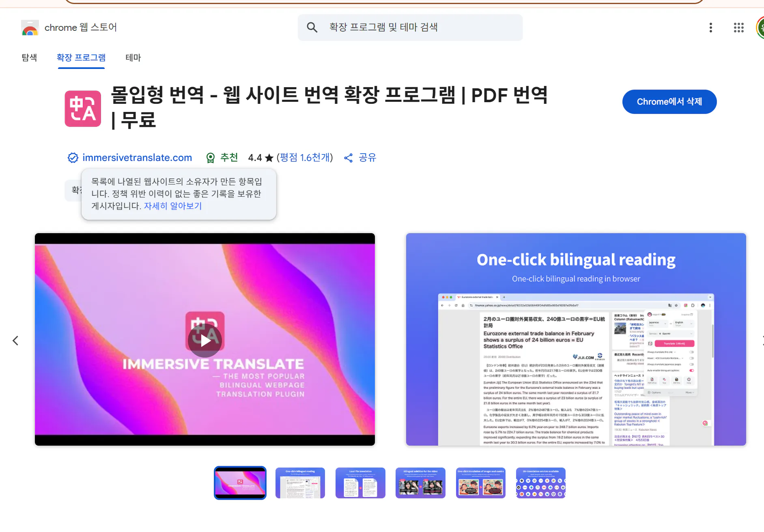Select the One-click bilingual reading thumbnail

(300, 483)
